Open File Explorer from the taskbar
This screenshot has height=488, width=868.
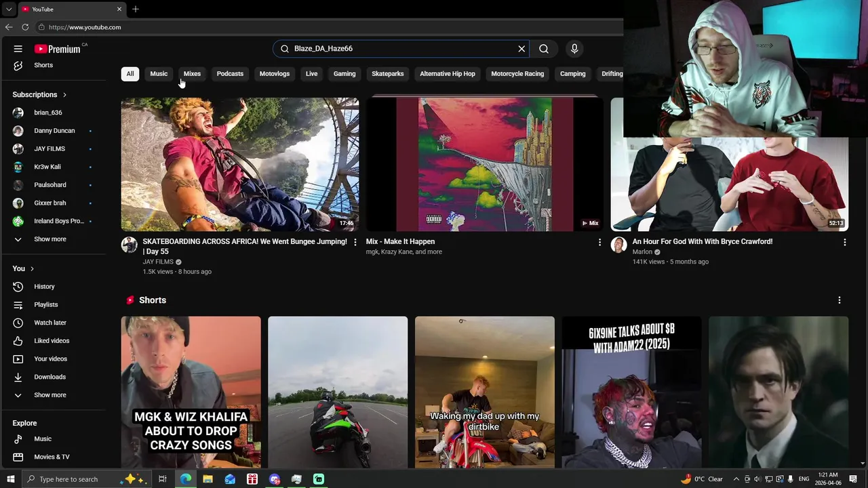click(x=208, y=479)
